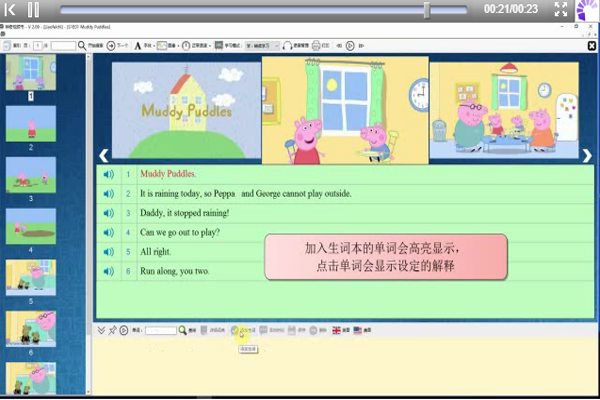Play audio for sentence 6 Run along
Image resolution: width=600 pixels, height=400 pixels.
pyautogui.click(x=109, y=271)
